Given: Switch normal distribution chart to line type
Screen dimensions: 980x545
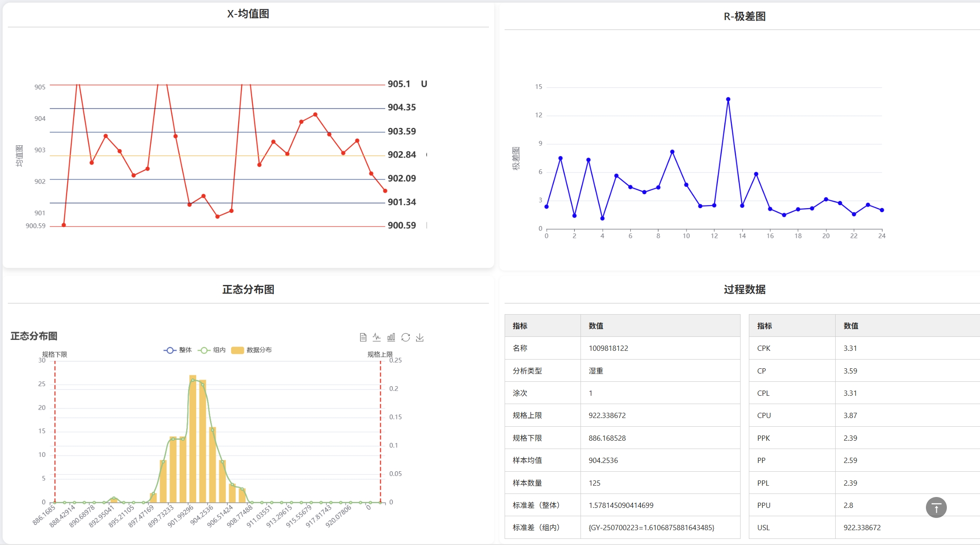Looking at the screenshot, I should pos(377,337).
